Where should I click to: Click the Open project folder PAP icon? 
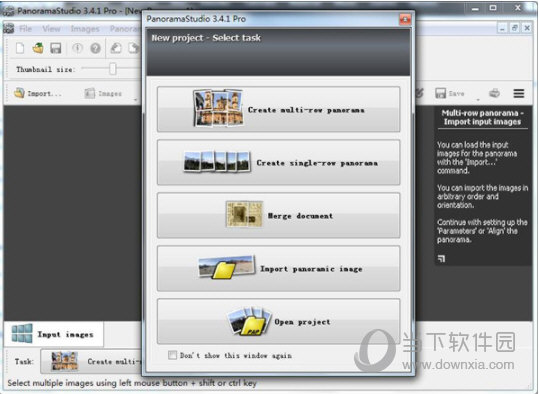[250, 321]
